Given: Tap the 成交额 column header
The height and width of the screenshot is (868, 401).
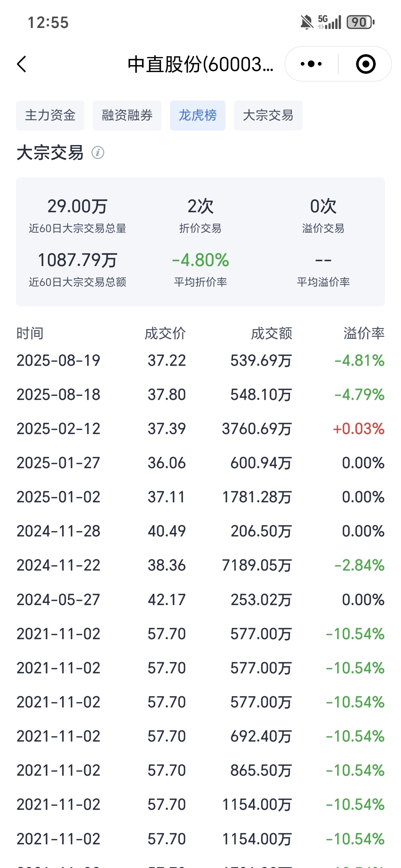Looking at the screenshot, I should (x=272, y=333).
